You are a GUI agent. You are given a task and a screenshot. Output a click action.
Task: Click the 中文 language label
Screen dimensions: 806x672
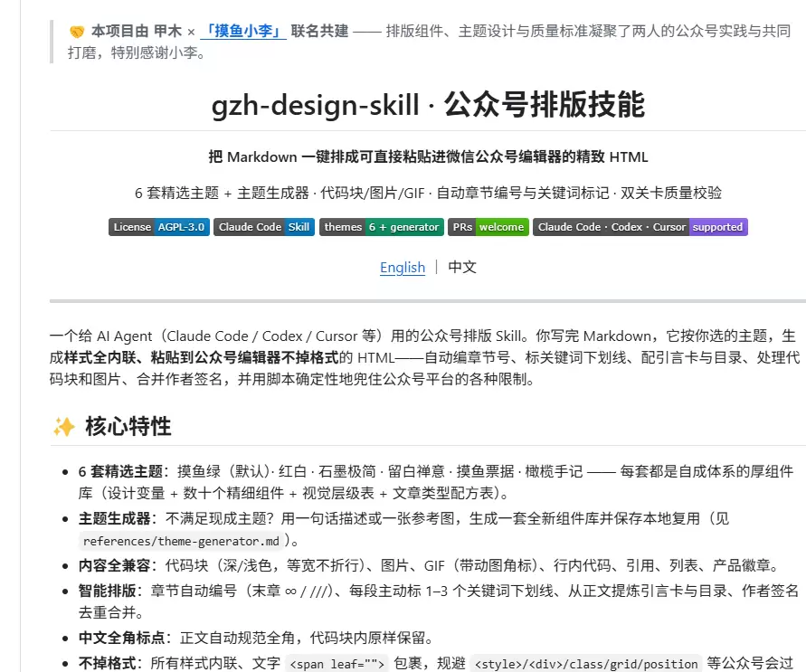(462, 267)
